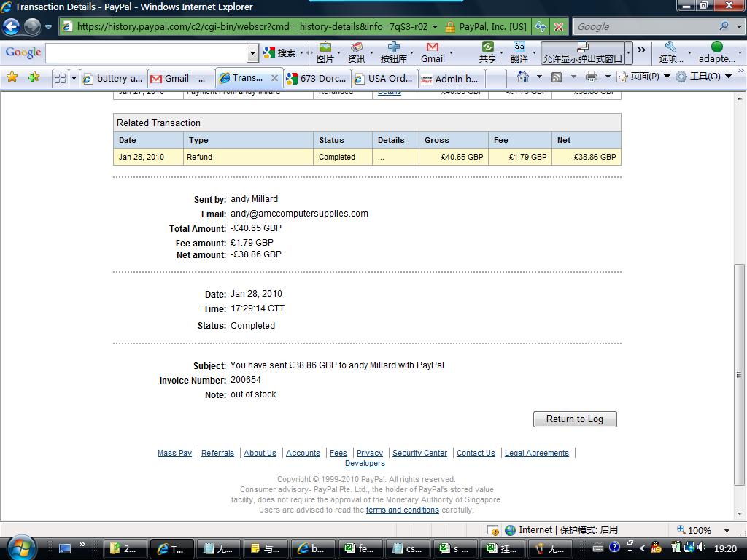Expand the toolbar overflow chevron
Viewport: 747px width, 560px height.
(x=642, y=50)
